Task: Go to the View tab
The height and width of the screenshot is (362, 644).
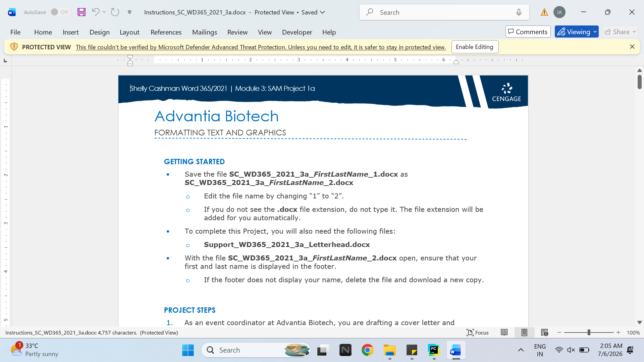Action: 265,32
